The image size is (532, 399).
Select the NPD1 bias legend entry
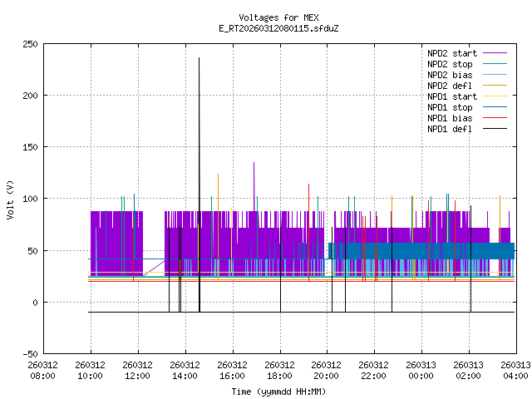point(451,118)
